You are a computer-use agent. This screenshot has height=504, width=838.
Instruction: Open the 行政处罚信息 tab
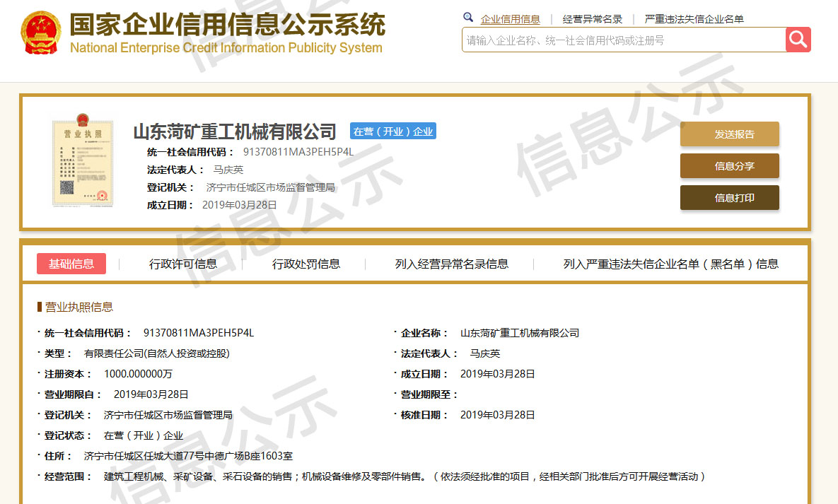click(306, 264)
